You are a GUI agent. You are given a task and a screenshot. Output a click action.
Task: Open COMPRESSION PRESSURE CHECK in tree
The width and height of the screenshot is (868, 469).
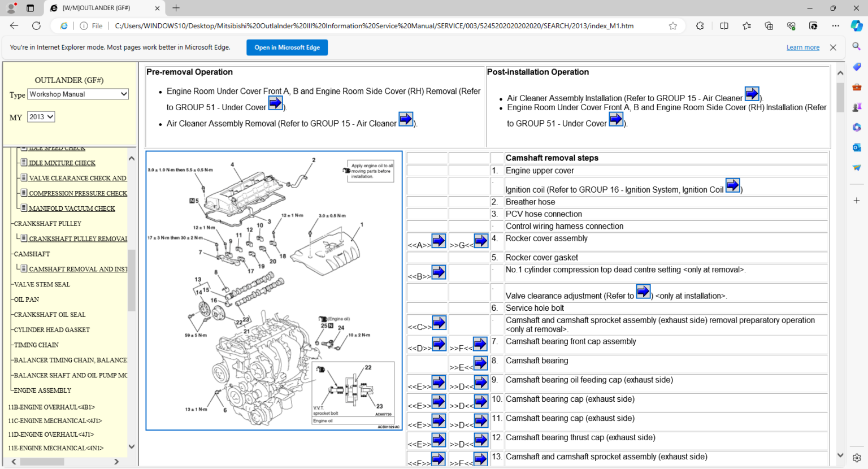78,193
